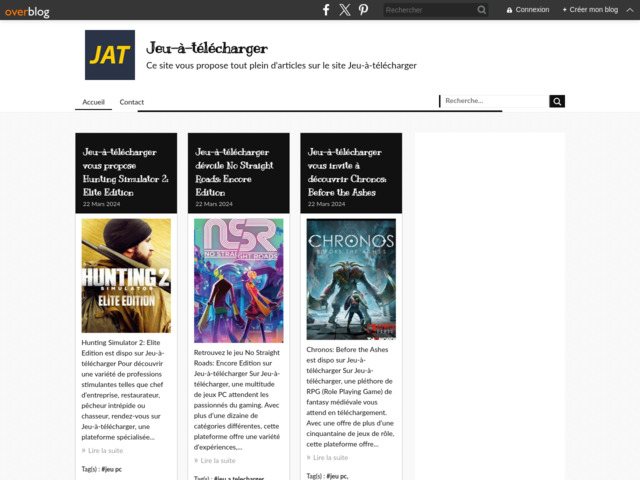Viewport: 640px width, 480px height.
Task: Open the Connexion login link
Action: click(x=532, y=10)
